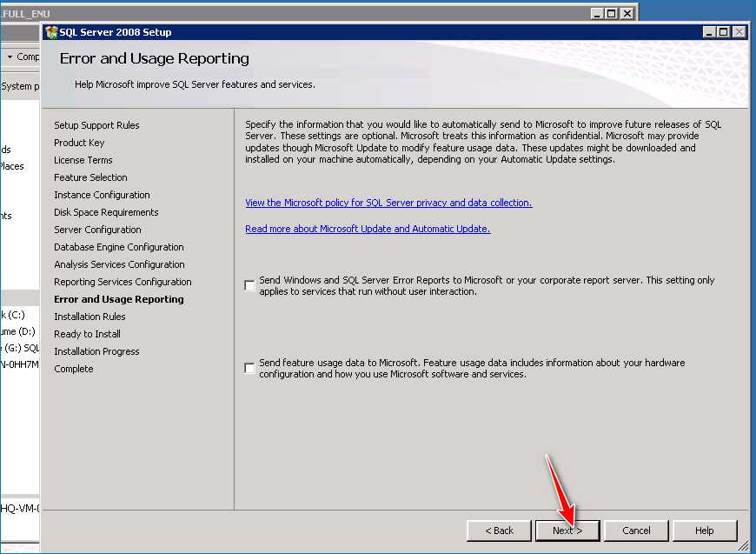Select Database Engine Configuration step

tap(118, 247)
